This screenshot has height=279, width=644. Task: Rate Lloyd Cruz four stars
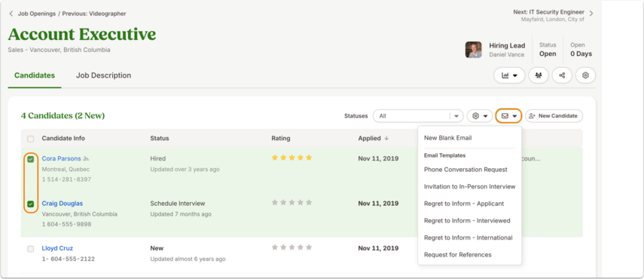pyautogui.click(x=301, y=247)
